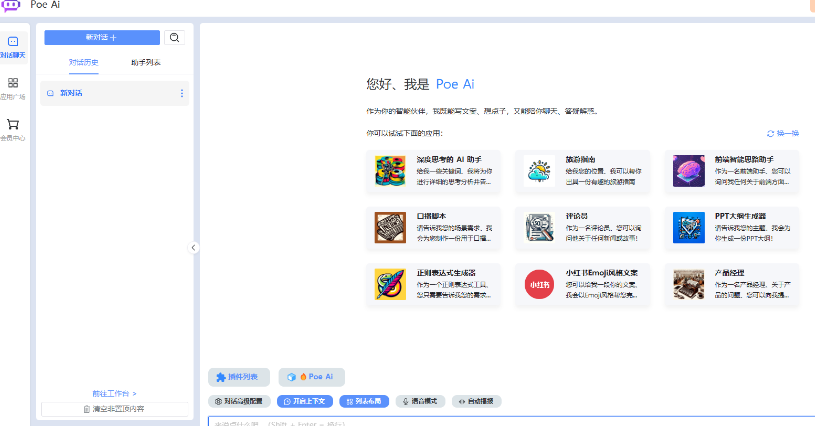
Task: Select the 评论员 card title
Action: (x=576, y=216)
